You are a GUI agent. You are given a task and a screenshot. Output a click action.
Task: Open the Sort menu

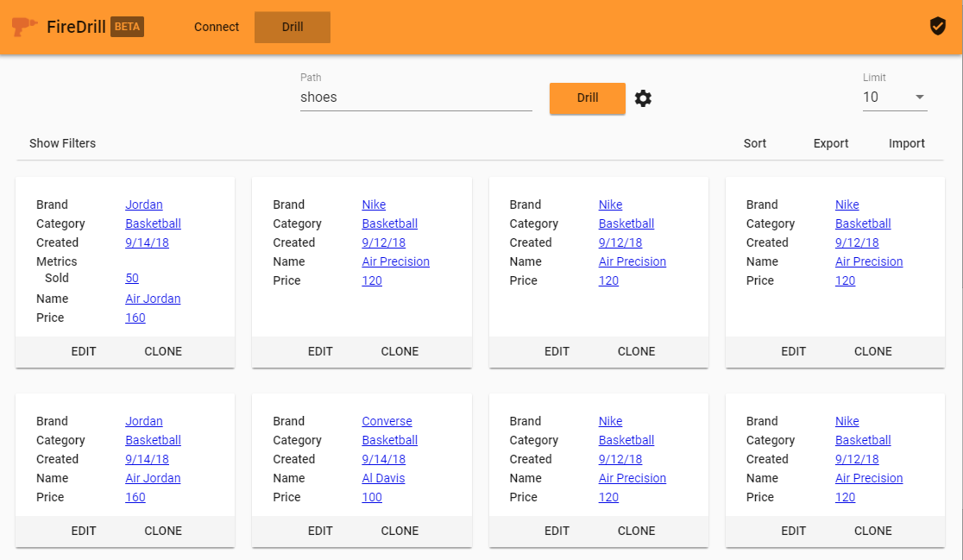[x=755, y=143]
